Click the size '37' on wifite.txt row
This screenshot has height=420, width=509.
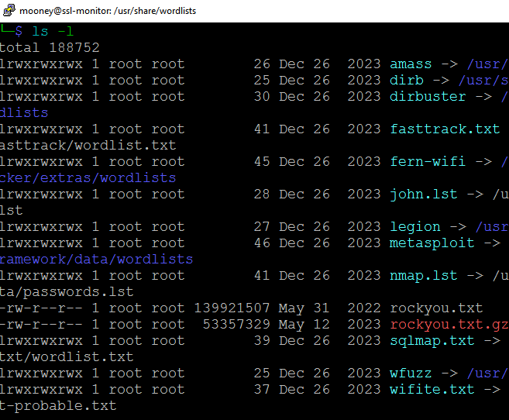(x=262, y=389)
